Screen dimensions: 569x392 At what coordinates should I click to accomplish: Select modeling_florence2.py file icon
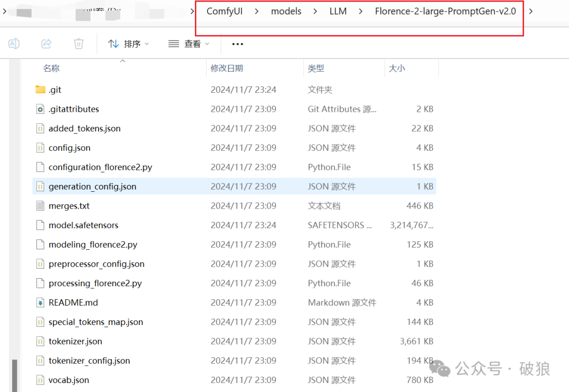40,244
